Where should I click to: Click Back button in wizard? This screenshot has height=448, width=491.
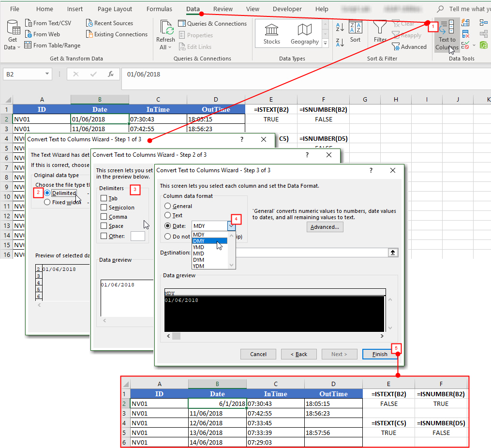pos(299,354)
